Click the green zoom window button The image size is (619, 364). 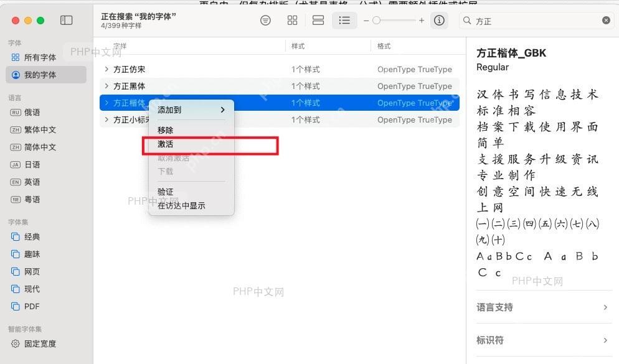click(x=40, y=21)
